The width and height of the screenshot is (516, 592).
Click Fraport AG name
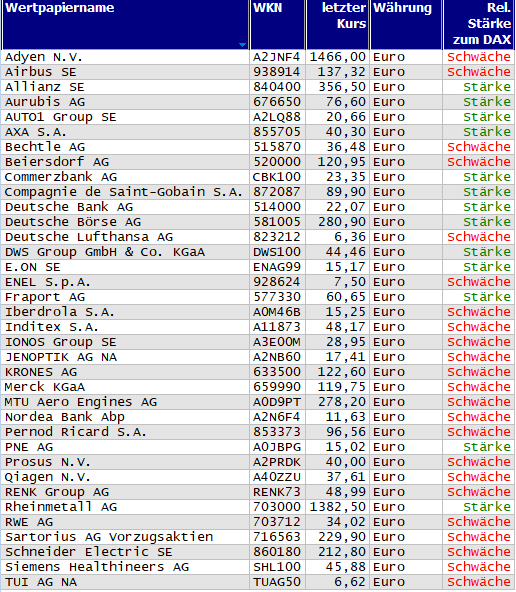[45, 297]
